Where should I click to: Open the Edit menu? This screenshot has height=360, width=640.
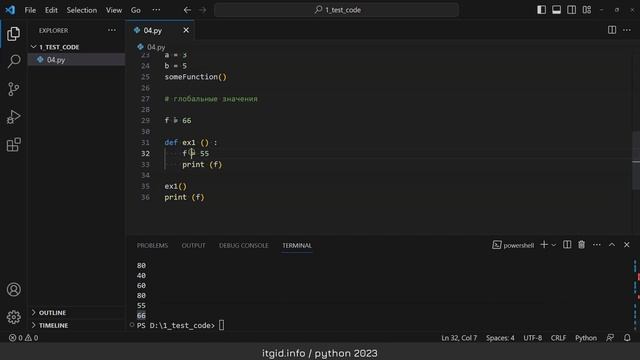click(x=51, y=10)
